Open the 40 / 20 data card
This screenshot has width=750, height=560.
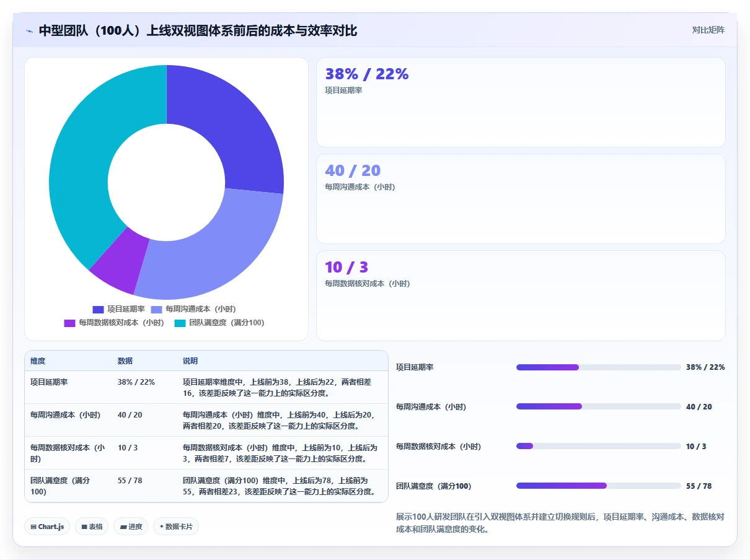pos(521,199)
